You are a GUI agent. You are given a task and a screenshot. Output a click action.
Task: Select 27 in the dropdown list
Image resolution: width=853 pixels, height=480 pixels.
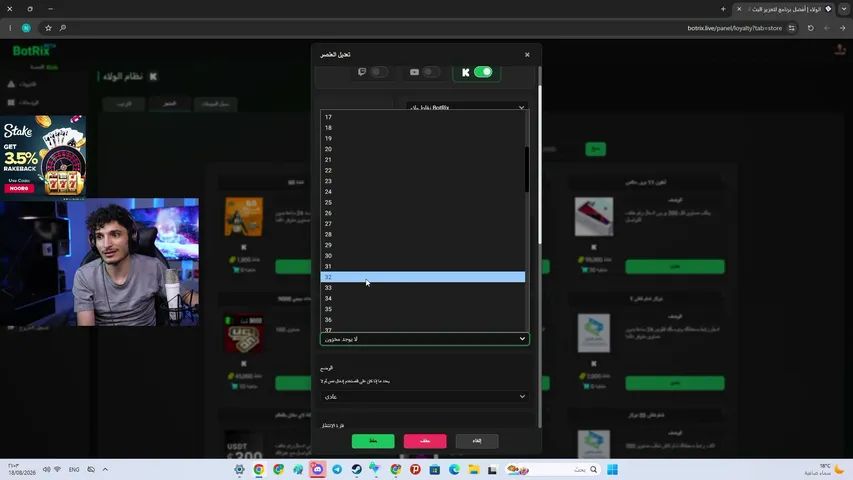pos(423,224)
